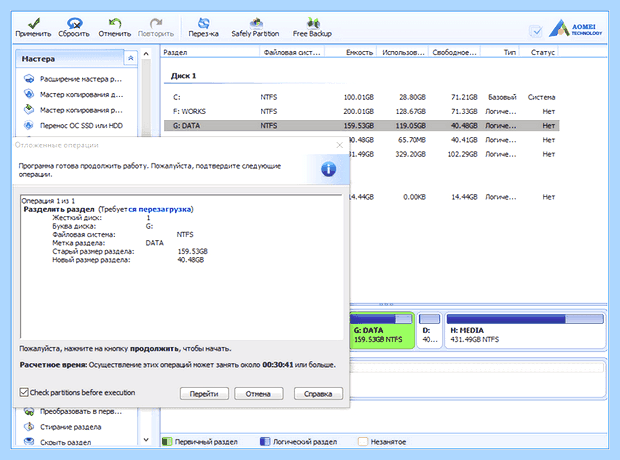620x460 pixels.
Task: Click the Отмена button
Action: pos(258,394)
